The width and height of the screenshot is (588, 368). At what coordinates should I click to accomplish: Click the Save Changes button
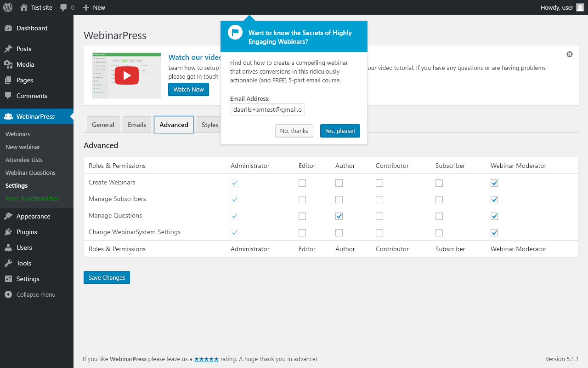(x=107, y=277)
